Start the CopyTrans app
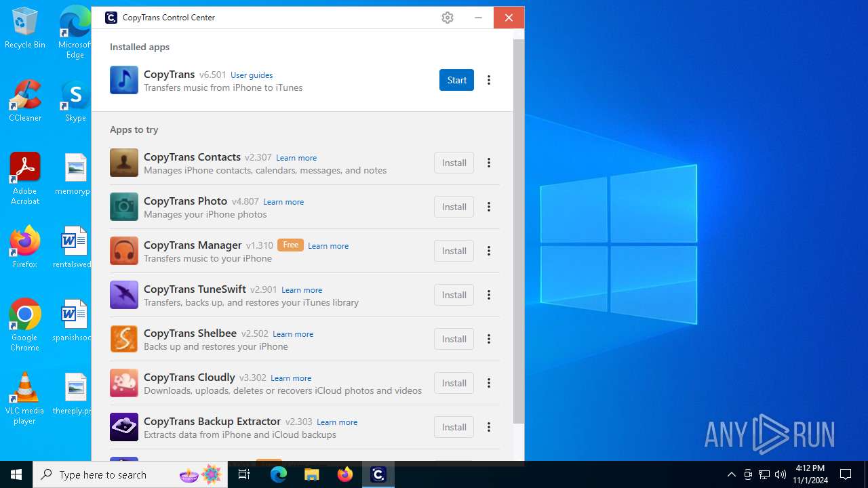 [x=456, y=80]
